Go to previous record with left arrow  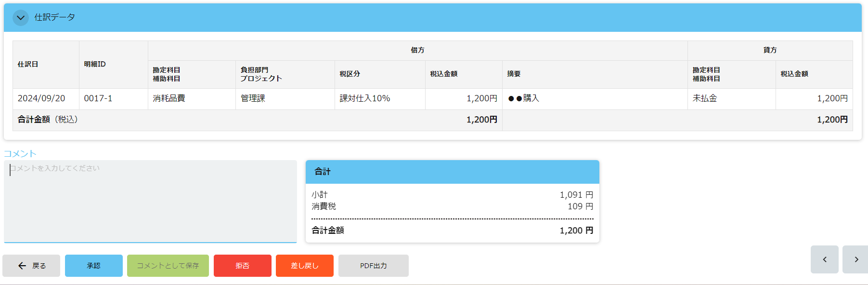coord(824,259)
